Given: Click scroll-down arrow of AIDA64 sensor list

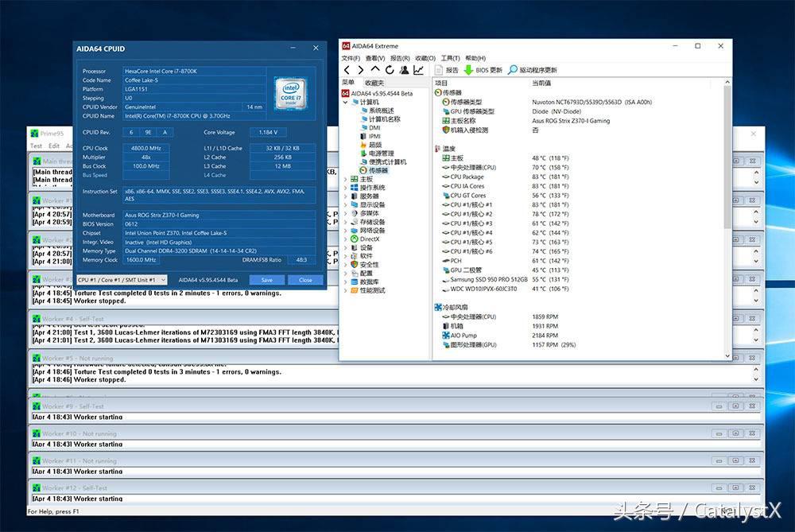Looking at the screenshot, I should 727,356.
